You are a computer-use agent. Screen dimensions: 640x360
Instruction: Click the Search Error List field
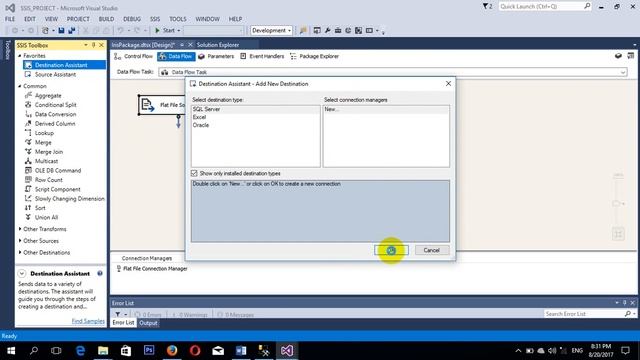584,314
